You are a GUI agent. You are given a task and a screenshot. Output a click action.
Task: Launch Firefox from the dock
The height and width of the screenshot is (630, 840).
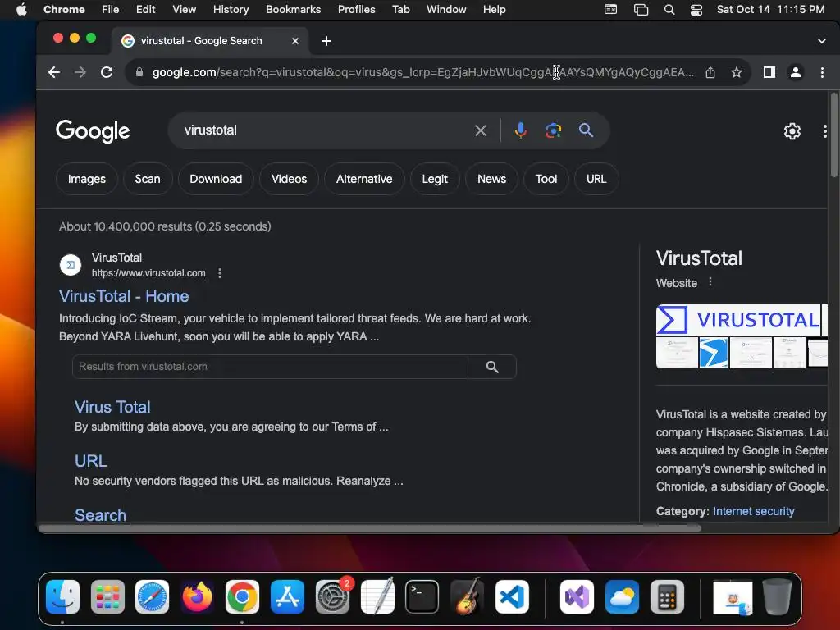coord(197,597)
